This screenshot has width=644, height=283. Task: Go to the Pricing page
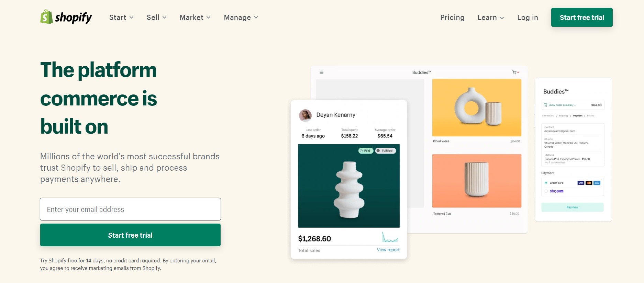[452, 18]
